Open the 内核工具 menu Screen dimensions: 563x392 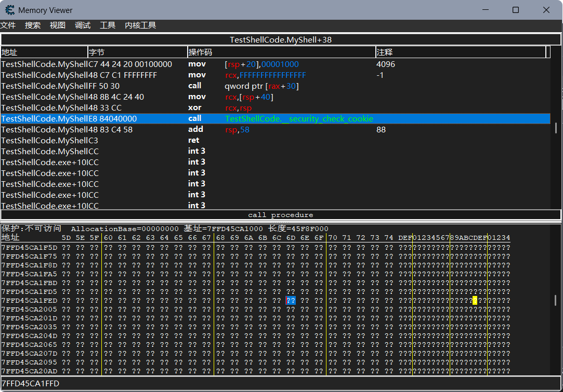(x=140, y=25)
